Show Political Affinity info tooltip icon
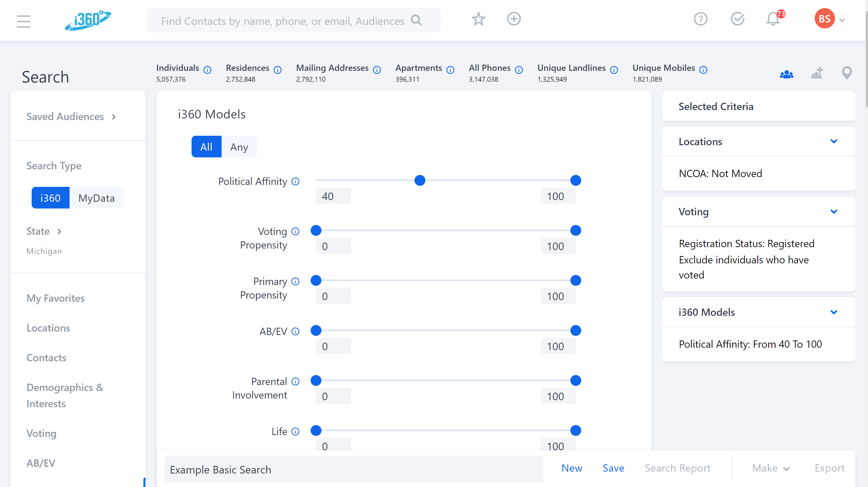The width and height of the screenshot is (868, 487). pos(295,181)
